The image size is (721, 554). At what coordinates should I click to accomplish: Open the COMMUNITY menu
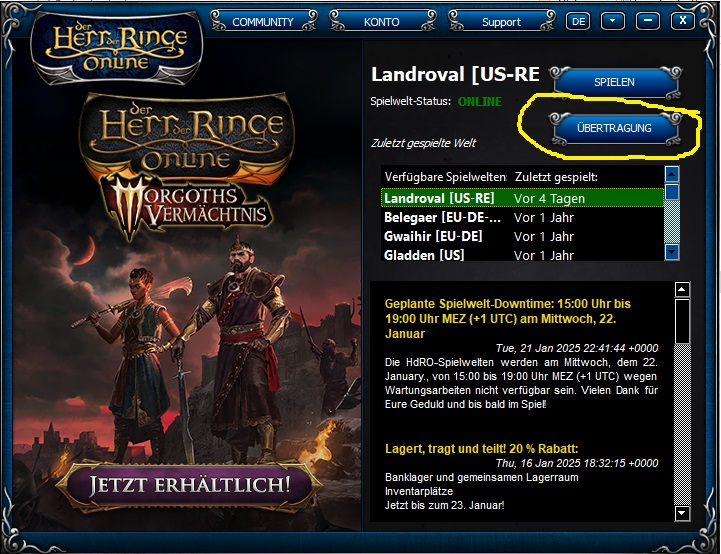point(263,21)
